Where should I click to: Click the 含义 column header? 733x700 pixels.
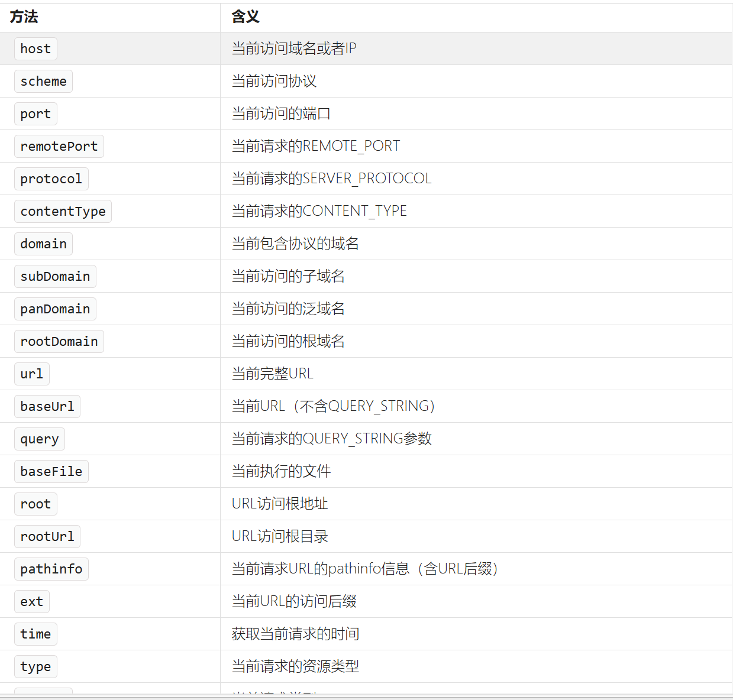(246, 17)
